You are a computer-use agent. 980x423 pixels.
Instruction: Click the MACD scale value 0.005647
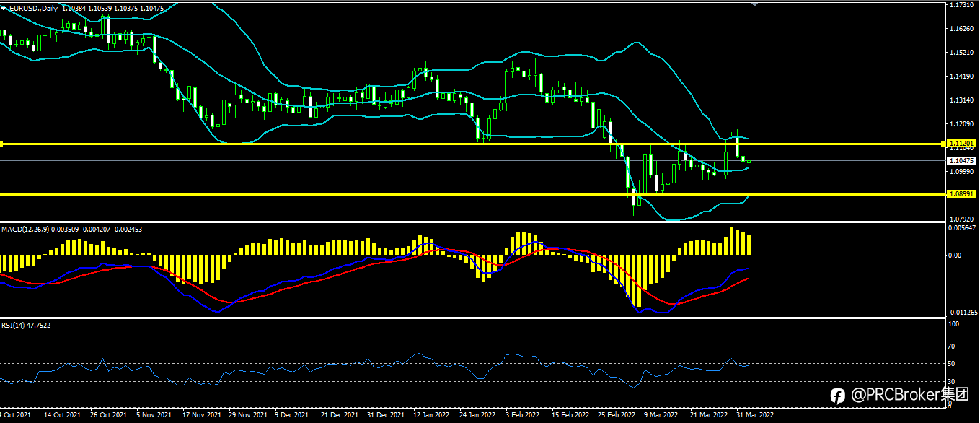click(963, 227)
